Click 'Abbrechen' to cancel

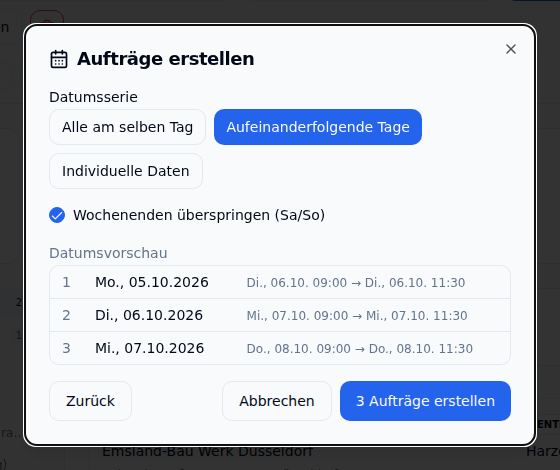pyautogui.click(x=277, y=401)
